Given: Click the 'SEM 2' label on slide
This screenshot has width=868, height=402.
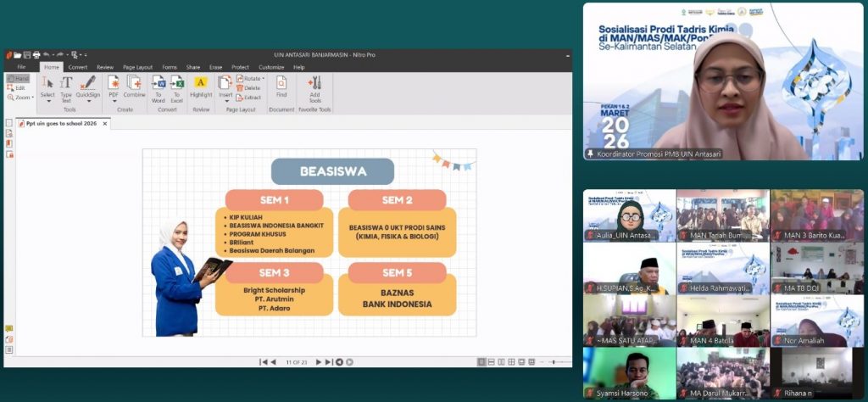Looking at the screenshot, I should pos(397,200).
